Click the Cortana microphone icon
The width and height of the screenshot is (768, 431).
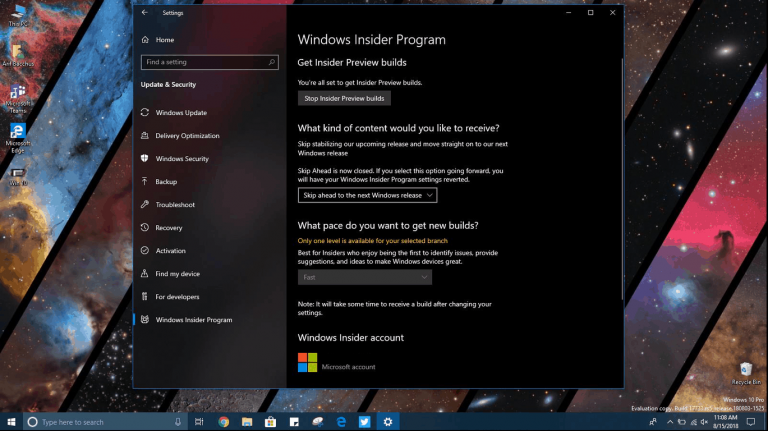coord(178,422)
